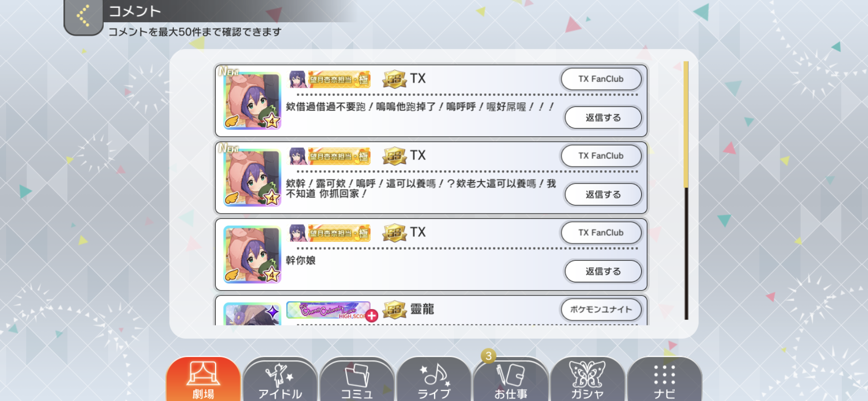868x401 pixels.
Task: Reply to the 幹你娘 comment with 返信する
Action: click(x=603, y=272)
